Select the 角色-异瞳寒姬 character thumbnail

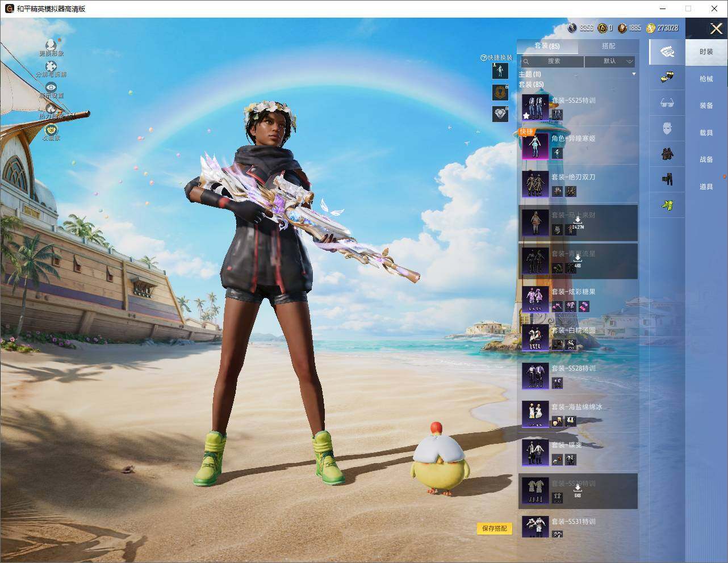click(535, 146)
